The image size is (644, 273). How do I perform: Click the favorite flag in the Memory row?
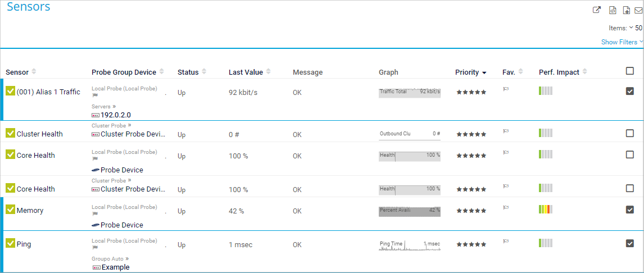click(x=506, y=208)
